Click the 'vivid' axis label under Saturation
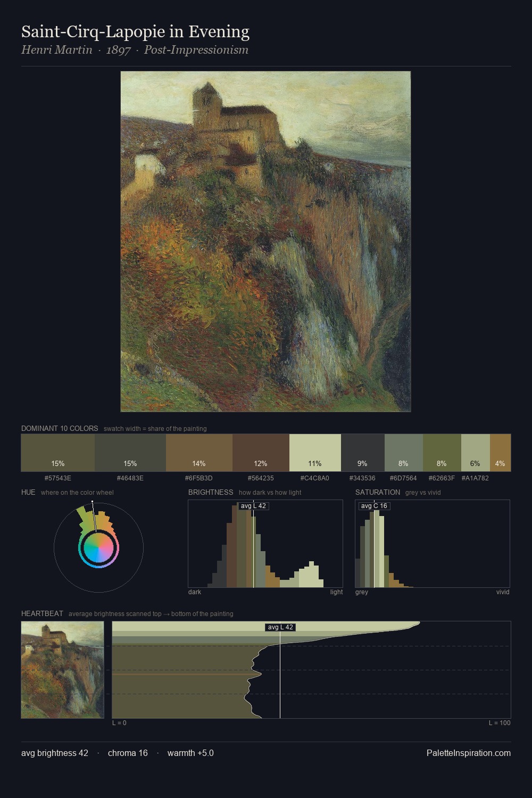 click(x=503, y=592)
